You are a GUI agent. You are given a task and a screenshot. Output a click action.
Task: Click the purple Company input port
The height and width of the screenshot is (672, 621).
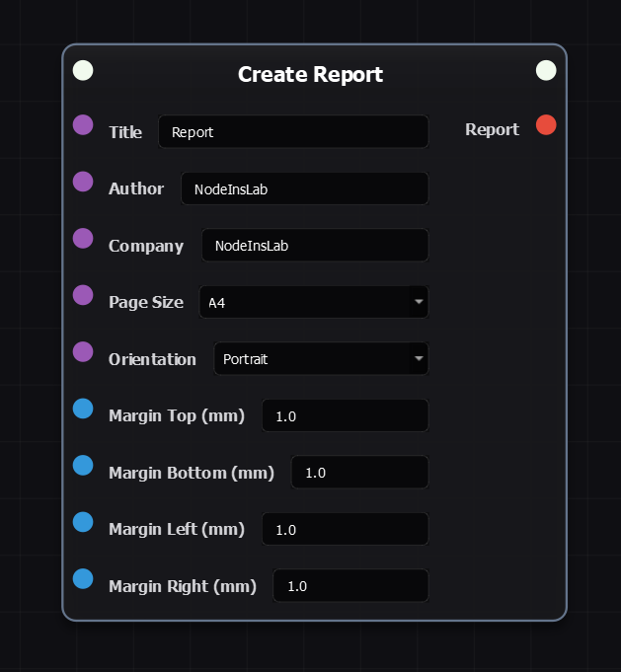point(83,239)
